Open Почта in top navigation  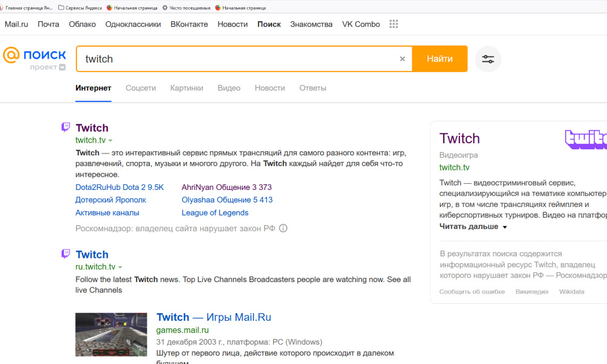pyautogui.click(x=49, y=24)
